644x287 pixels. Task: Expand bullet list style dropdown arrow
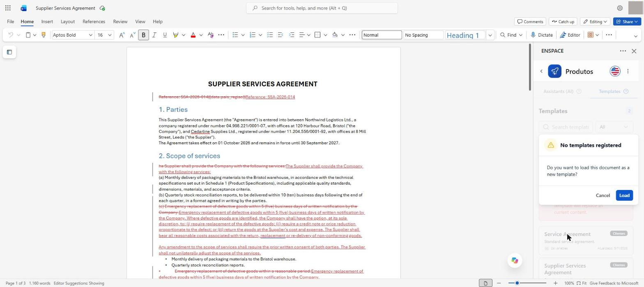click(243, 35)
